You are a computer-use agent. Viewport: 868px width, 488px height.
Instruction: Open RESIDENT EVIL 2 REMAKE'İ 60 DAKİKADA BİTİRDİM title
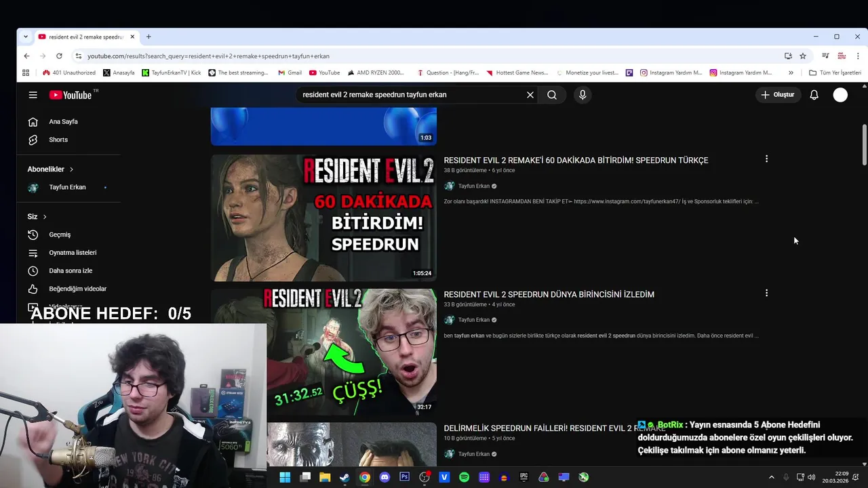576,161
